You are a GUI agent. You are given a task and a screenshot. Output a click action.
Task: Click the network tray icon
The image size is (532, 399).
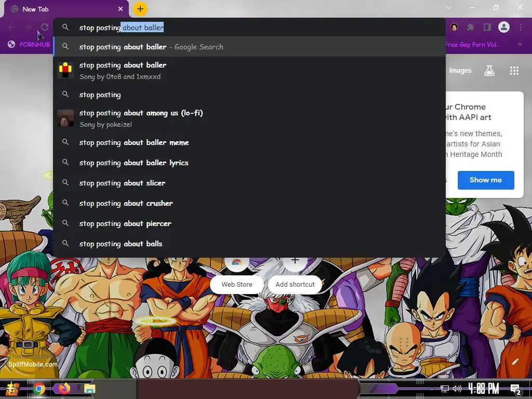click(445, 389)
